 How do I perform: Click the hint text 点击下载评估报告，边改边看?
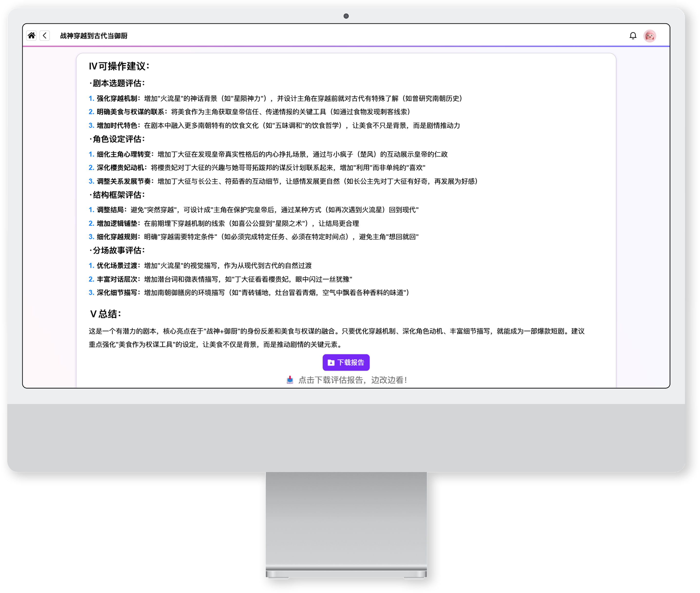pyautogui.click(x=353, y=380)
